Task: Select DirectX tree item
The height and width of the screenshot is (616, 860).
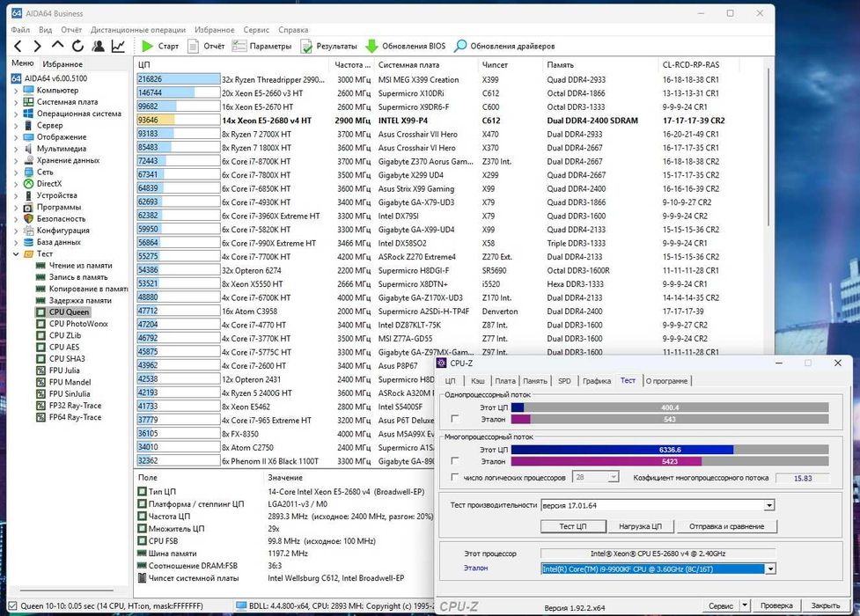Action: 48,183
